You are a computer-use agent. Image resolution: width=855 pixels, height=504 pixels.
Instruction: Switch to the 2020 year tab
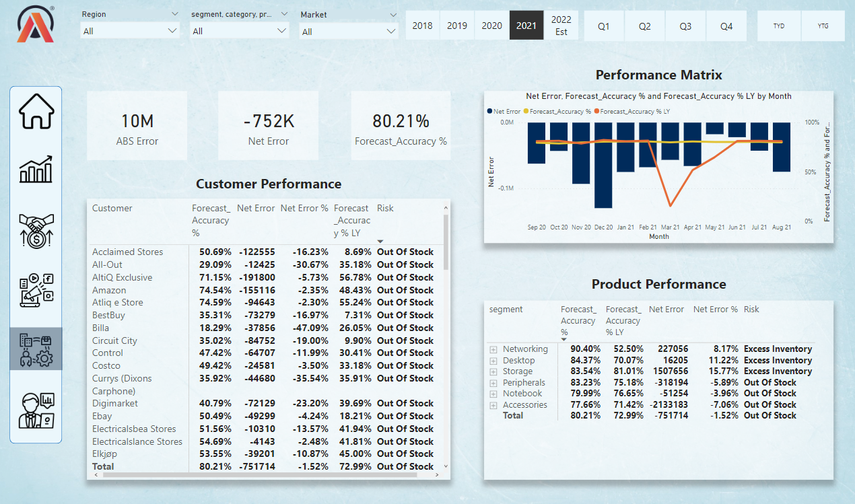491,25
